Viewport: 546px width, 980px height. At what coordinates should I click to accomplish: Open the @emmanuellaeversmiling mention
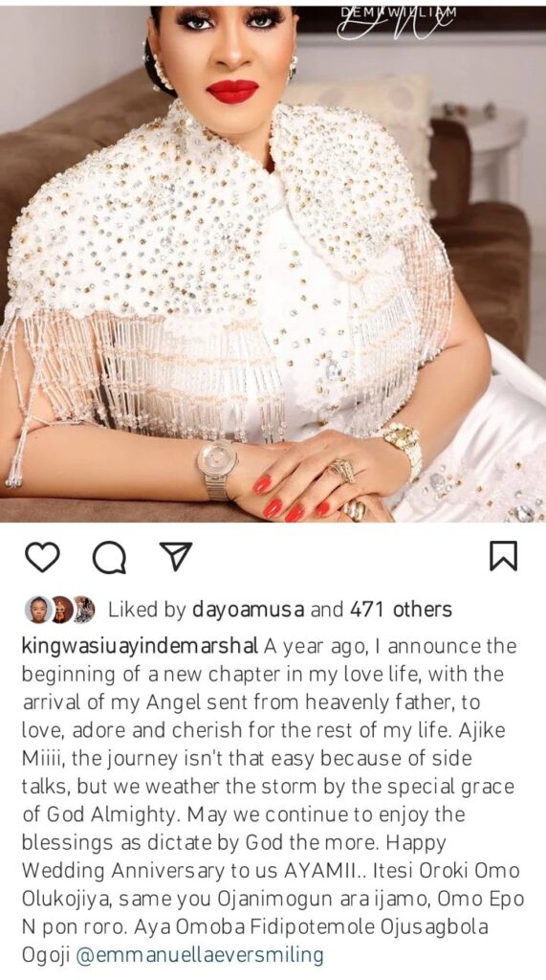coord(200,955)
